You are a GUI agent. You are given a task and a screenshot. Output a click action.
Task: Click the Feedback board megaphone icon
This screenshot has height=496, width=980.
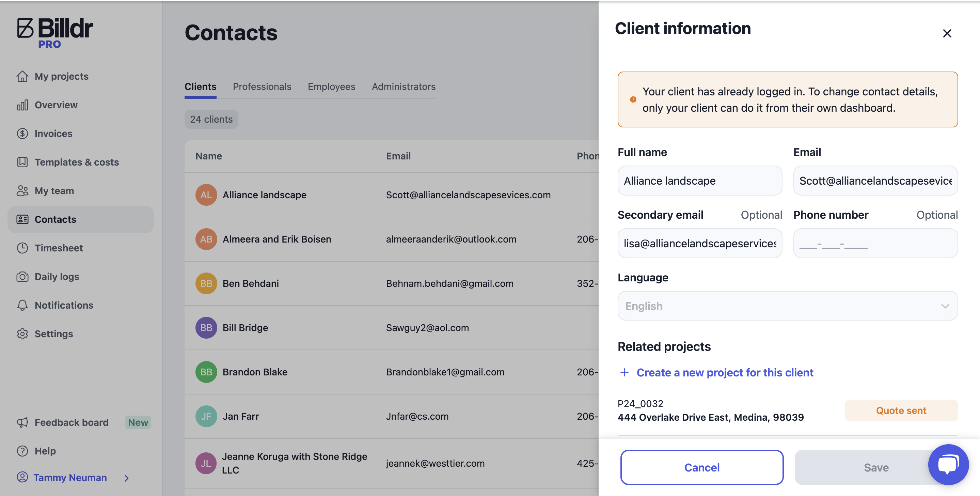[22, 422]
